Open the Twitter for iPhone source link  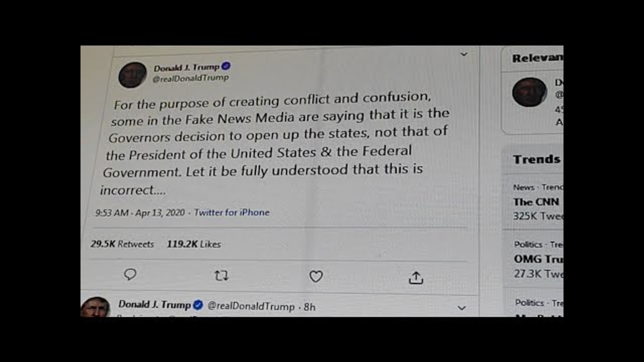pyautogui.click(x=231, y=212)
